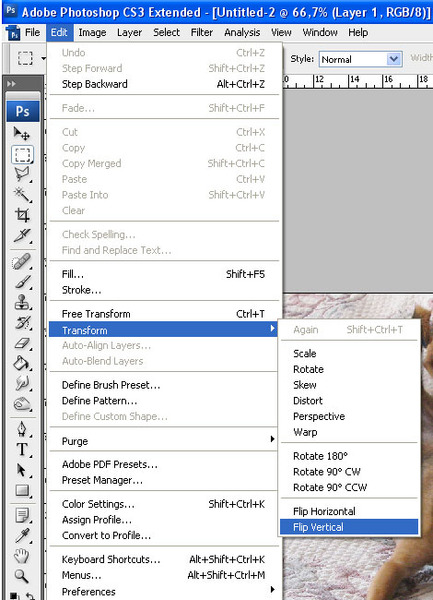Image resolution: width=433 pixels, height=600 pixels.
Task: Select the Brush tool
Action: [x=22, y=282]
